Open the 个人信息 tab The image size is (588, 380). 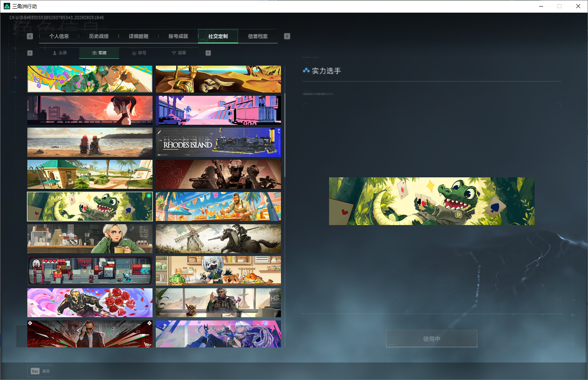pos(59,36)
